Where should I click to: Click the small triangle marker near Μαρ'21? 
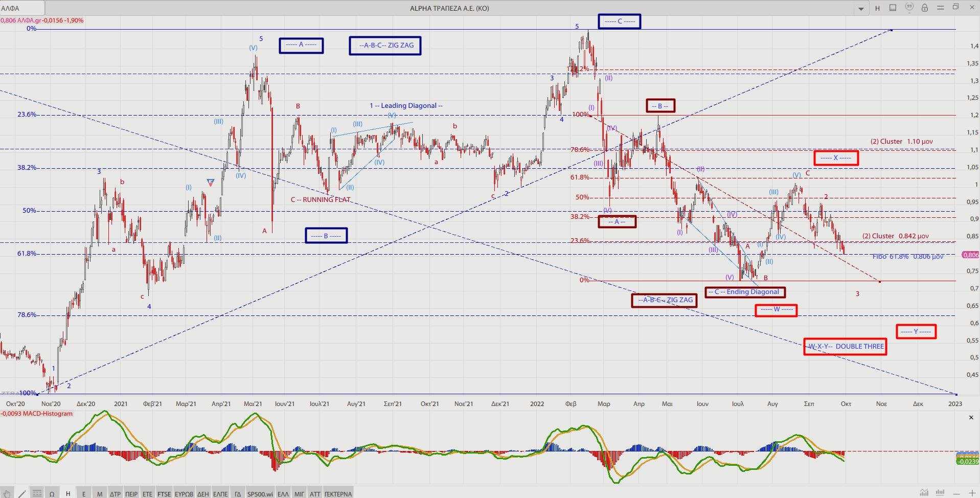[210, 182]
